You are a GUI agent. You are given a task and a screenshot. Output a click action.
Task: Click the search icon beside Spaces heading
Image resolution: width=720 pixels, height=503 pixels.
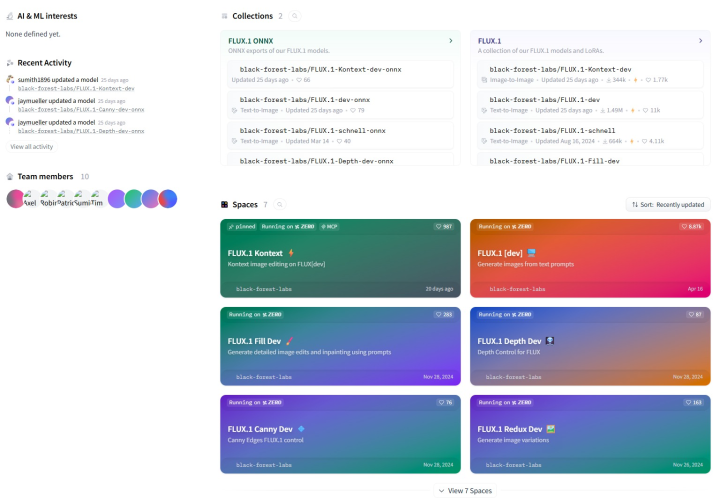[x=281, y=204]
